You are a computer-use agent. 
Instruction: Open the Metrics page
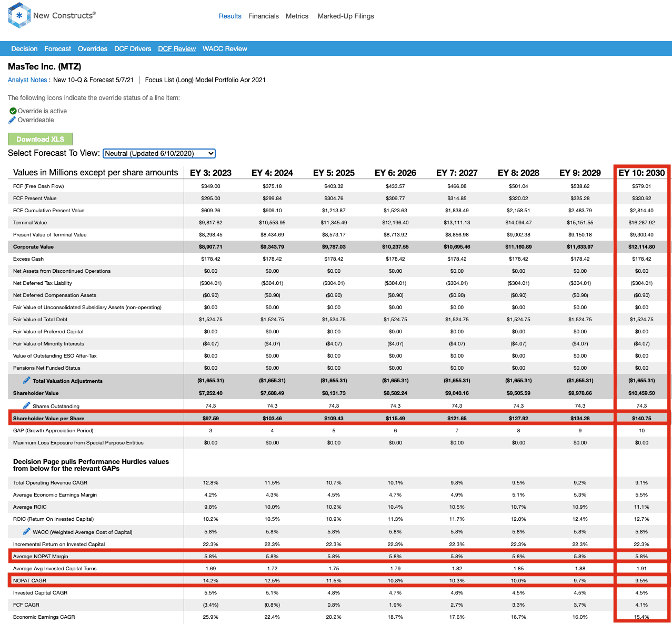[297, 16]
